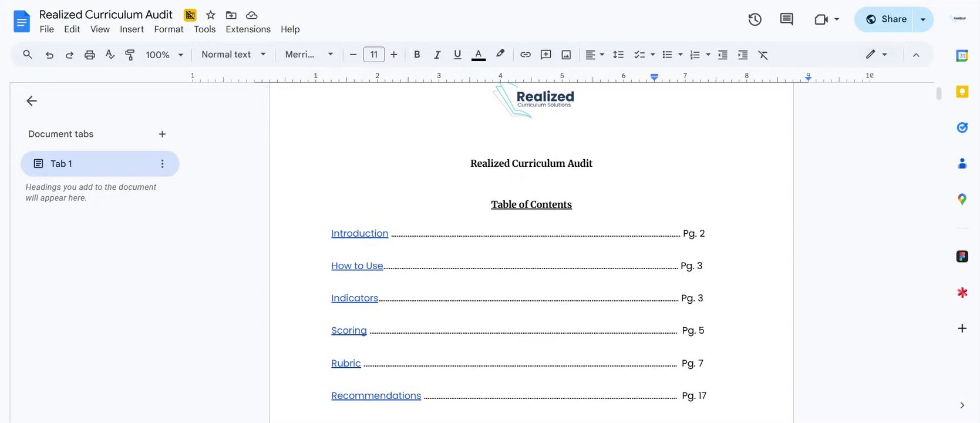
Task: Open Google Calendar side panel
Action: [962, 56]
